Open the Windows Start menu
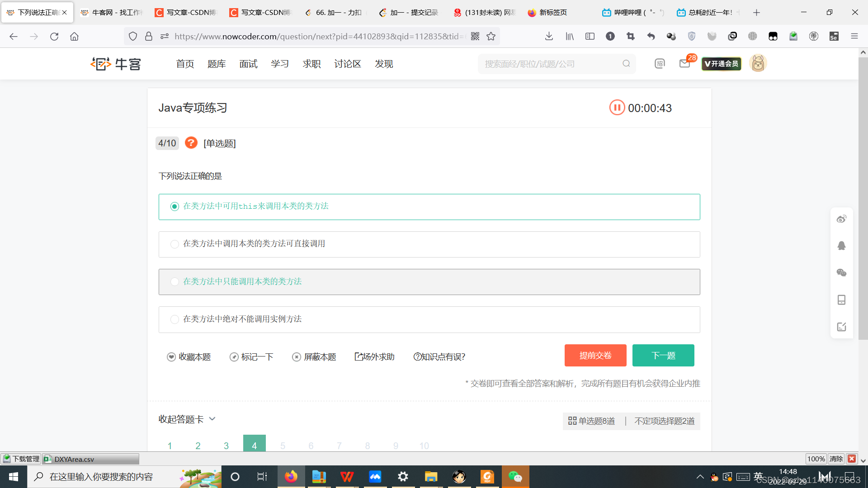The width and height of the screenshot is (868, 488). pyautogui.click(x=14, y=476)
